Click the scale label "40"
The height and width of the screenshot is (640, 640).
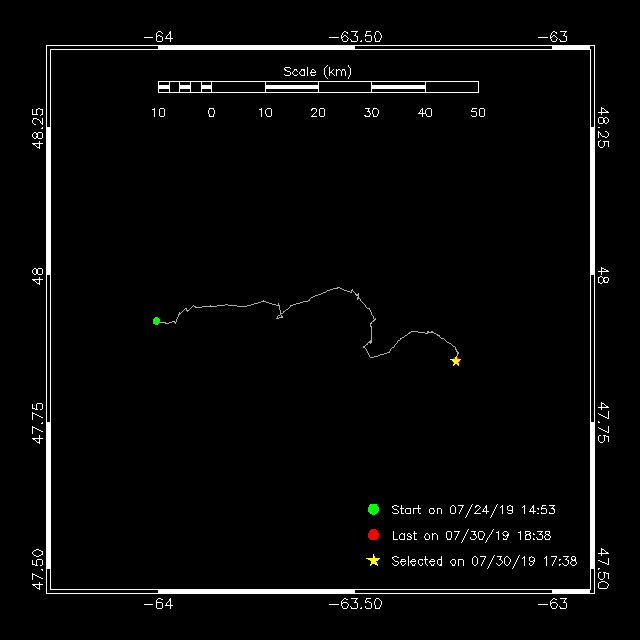(425, 113)
